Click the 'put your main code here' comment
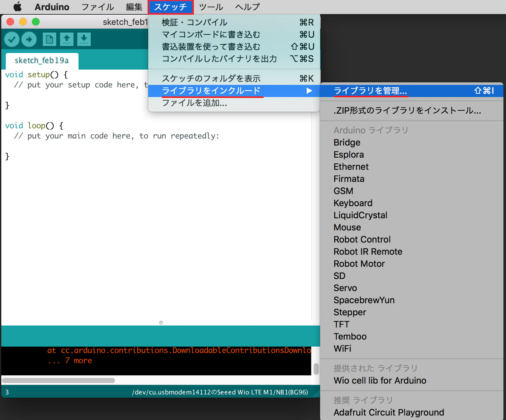 point(117,136)
